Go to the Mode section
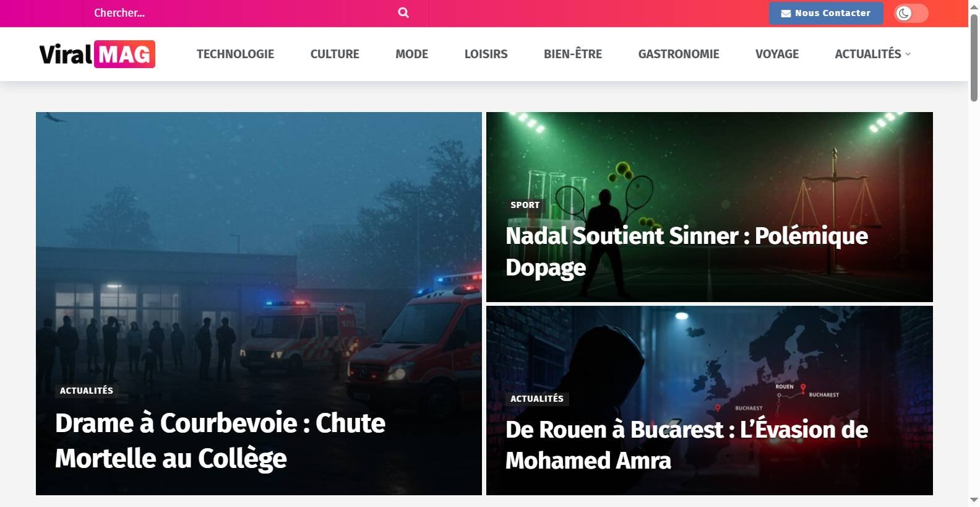 click(x=412, y=54)
